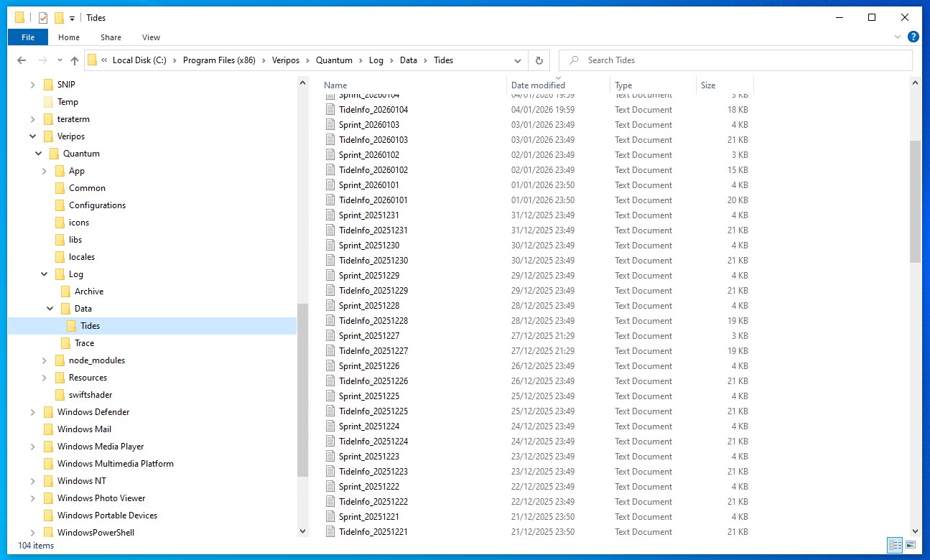Collapse the Log folder node
The image size is (930, 560).
click(45, 274)
